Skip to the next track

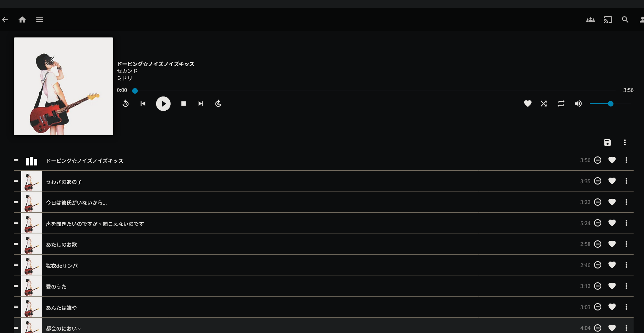point(201,104)
